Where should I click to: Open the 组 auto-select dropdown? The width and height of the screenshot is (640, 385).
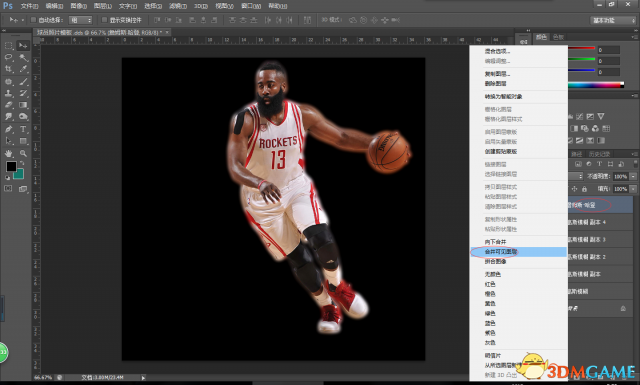tap(80, 20)
